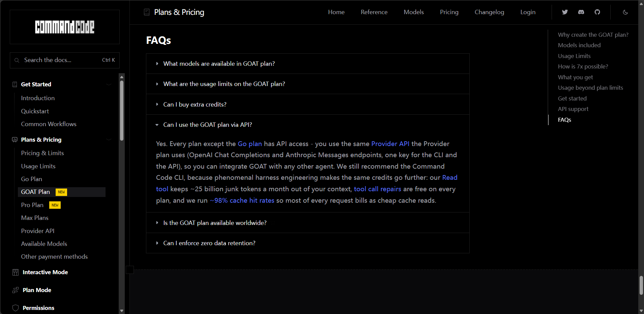The image size is (644, 314).
Task: Click the Get Started section icon
Action: (14, 84)
